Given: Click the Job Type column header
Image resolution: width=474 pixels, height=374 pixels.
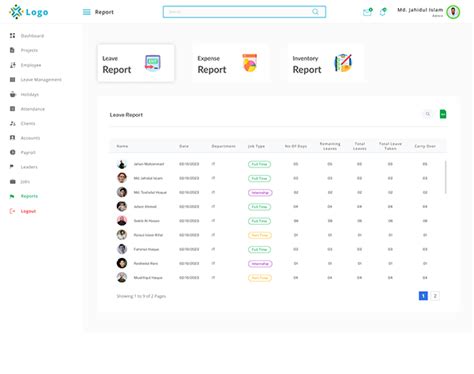Looking at the screenshot, I should [x=256, y=146].
